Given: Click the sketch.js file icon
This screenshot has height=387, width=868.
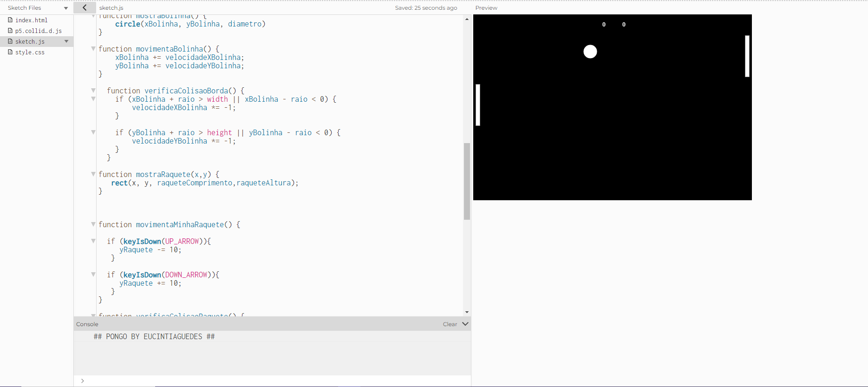Looking at the screenshot, I should coord(10,41).
